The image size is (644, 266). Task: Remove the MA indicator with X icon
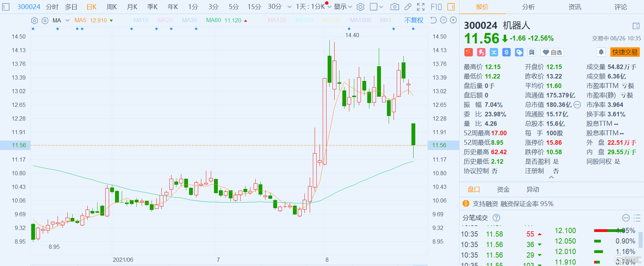coord(45,21)
